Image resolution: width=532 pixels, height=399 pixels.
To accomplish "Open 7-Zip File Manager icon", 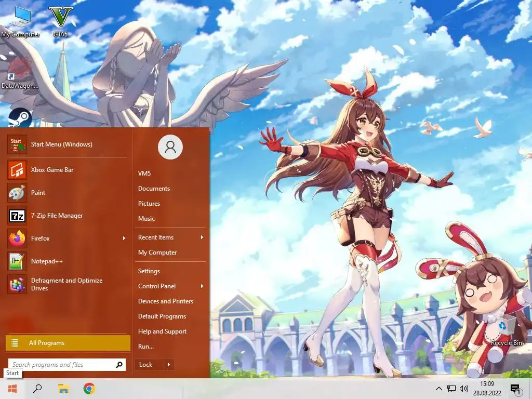I will 17,216.
